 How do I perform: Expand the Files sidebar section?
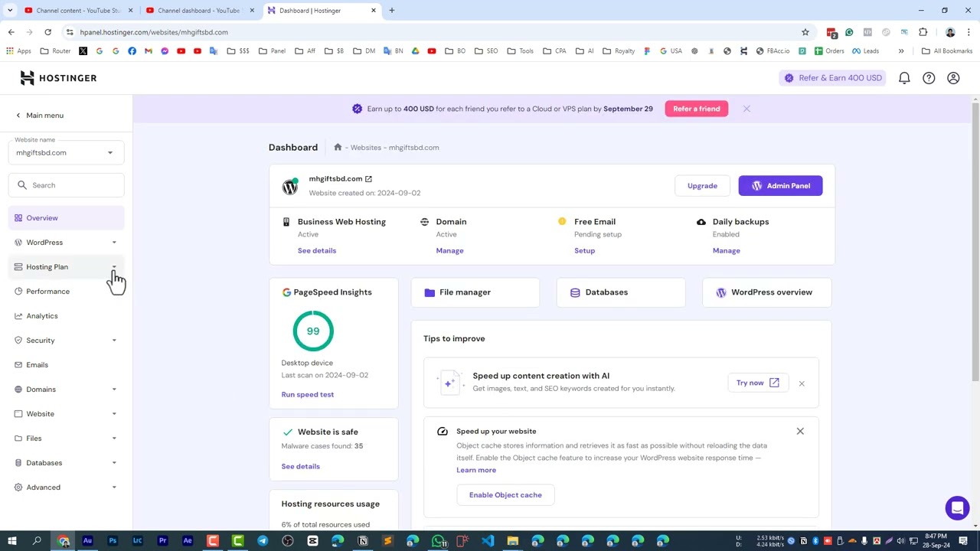pyautogui.click(x=114, y=439)
